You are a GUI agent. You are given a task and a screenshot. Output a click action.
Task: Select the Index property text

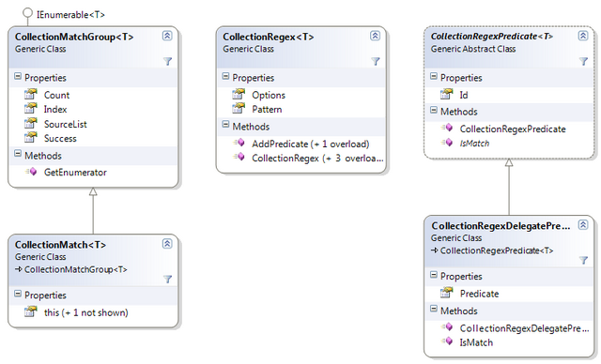tap(55, 109)
